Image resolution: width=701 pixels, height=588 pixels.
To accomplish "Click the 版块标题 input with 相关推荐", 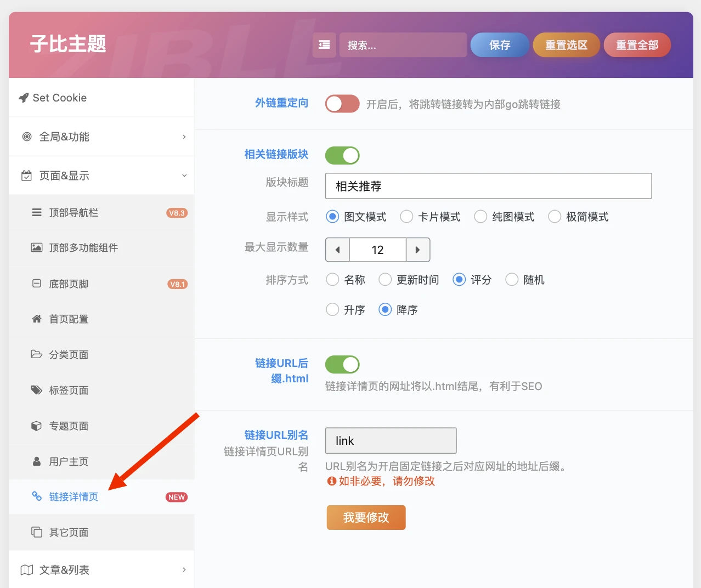I will click(488, 186).
